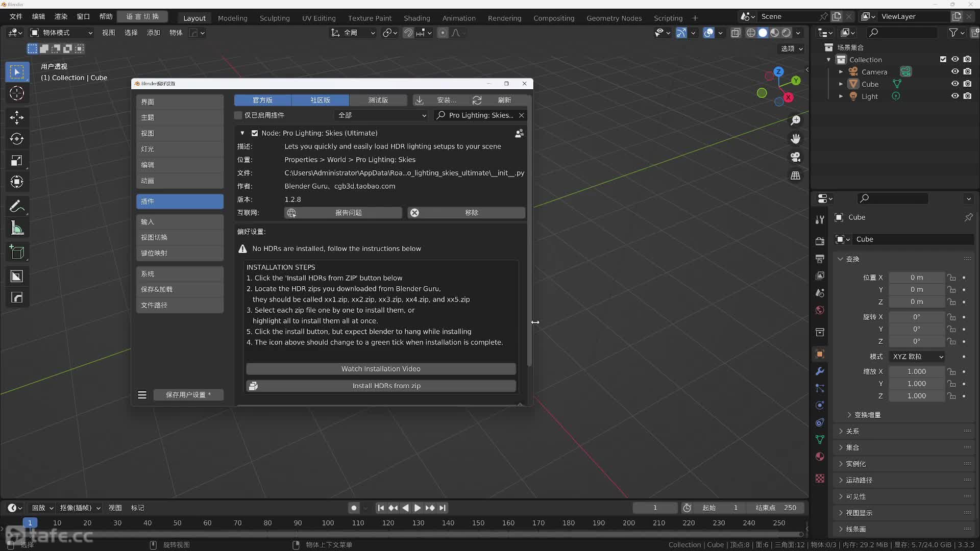This screenshot has height=551, width=980.
Task: Click 保存用户设置 button
Action: [x=188, y=395]
